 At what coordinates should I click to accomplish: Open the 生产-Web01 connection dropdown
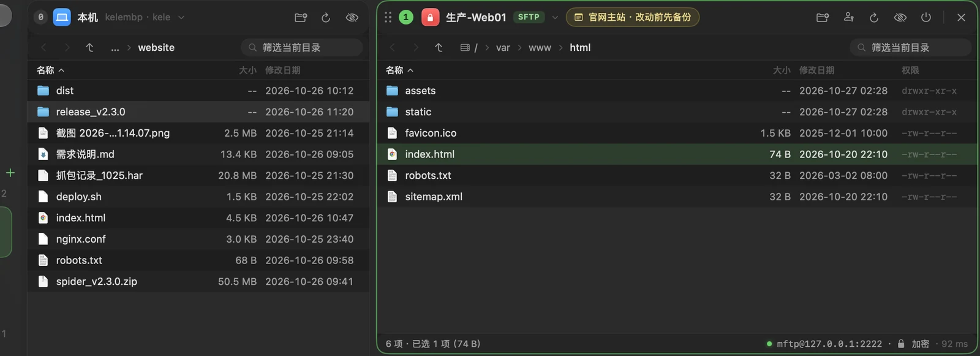(555, 17)
